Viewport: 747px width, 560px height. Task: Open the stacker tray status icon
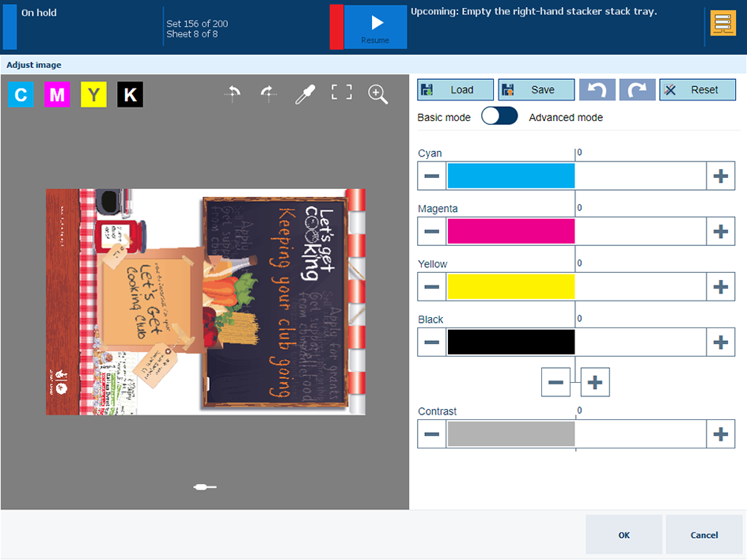pos(722,24)
